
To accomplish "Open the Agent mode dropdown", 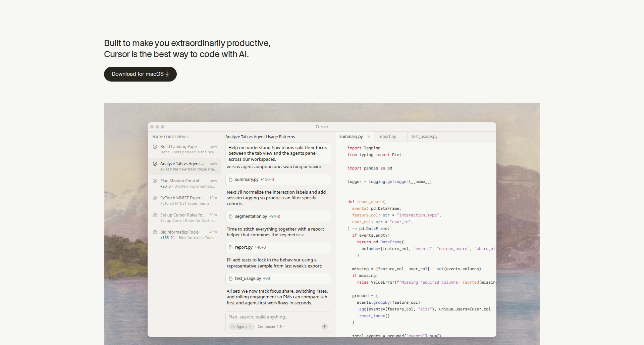I will [241, 327].
